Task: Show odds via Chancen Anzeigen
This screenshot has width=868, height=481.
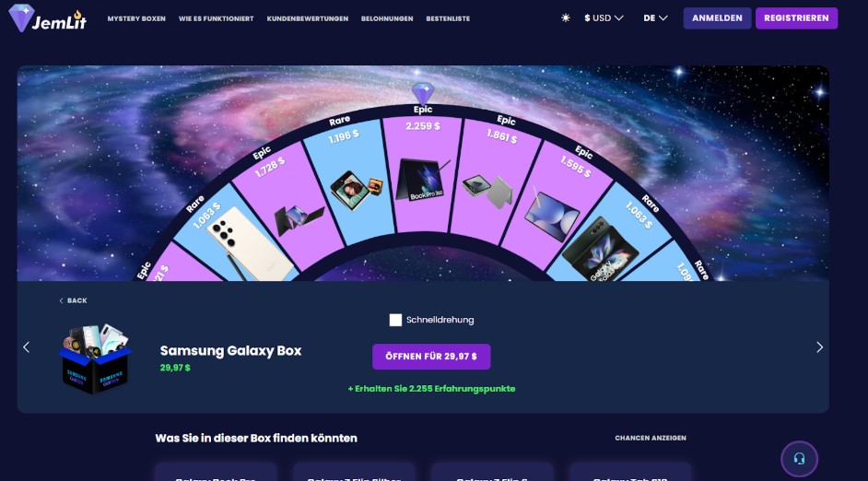Action: [x=651, y=438]
